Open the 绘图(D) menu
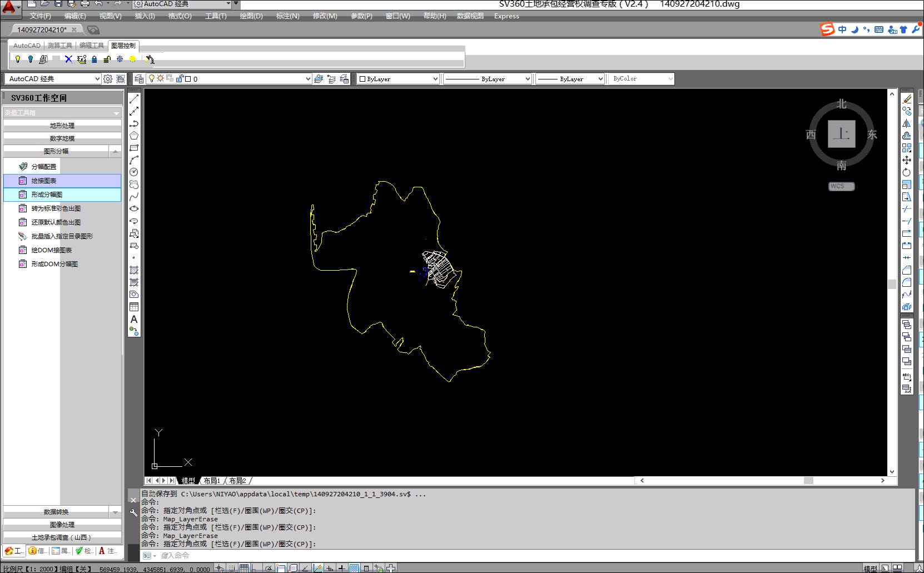The width and height of the screenshot is (924, 573). click(251, 16)
